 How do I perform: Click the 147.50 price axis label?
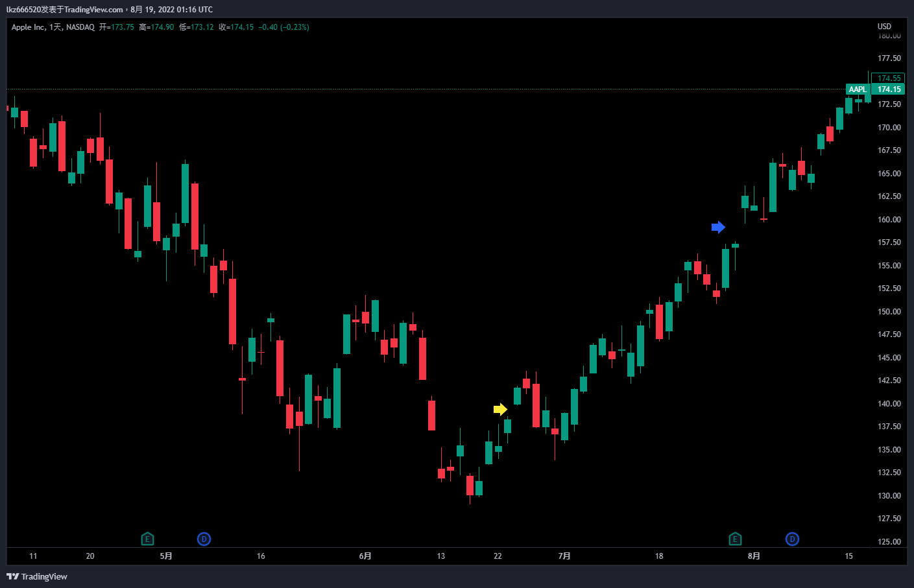pyautogui.click(x=889, y=335)
